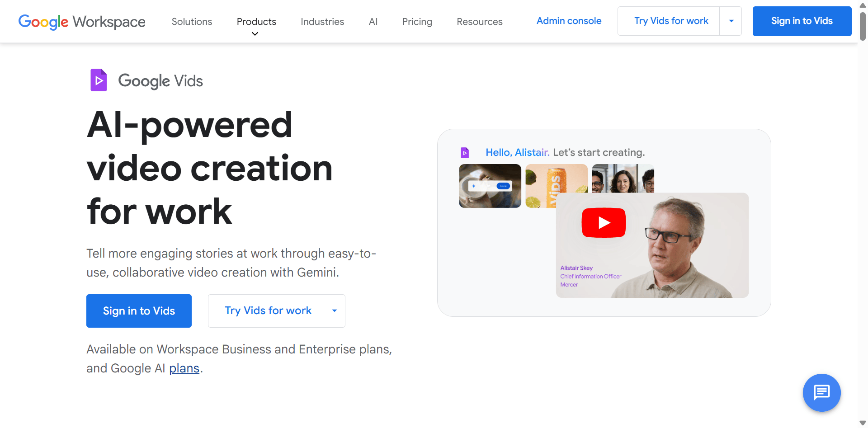The height and width of the screenshot is (428, 868).
Task: Click the hero Sign in to Vids button
Action: point(139,311)
